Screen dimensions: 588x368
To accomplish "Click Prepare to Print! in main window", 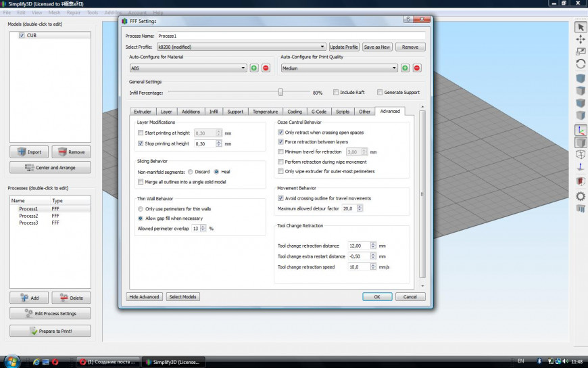I will click(x=50, y=331).
